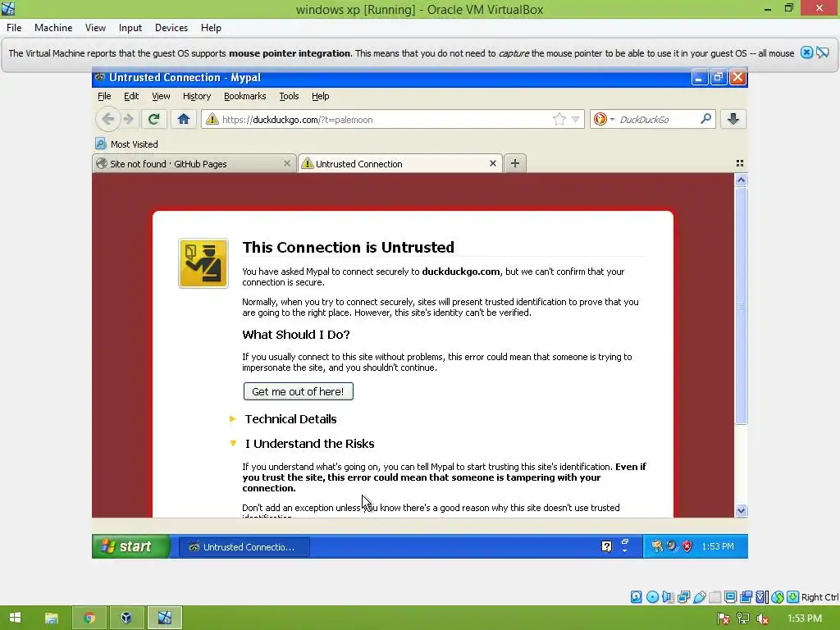Open the Mypal Bookmarks menu

pos(244,96)
